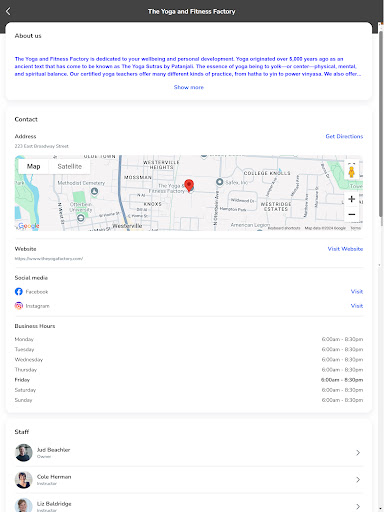Click the Safelite map marker icon
This screenshot has width=384, height=512.
(x=219, y=182)
